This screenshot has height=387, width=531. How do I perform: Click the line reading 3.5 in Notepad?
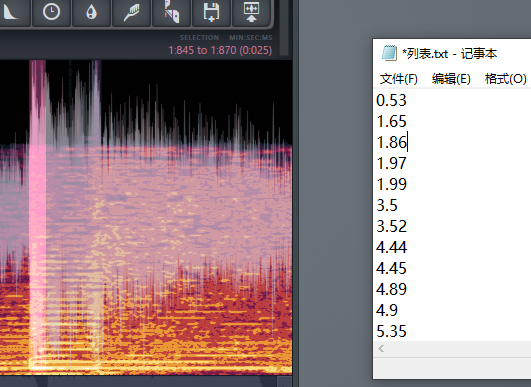click(x=387, y=206)
